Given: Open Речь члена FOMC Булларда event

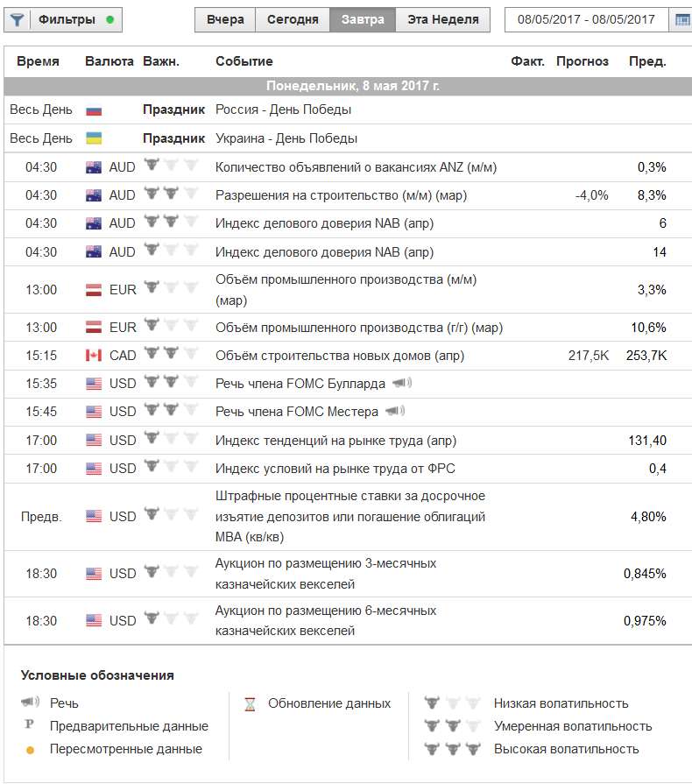Looking at the screenshot, I should tap(300, 384).
